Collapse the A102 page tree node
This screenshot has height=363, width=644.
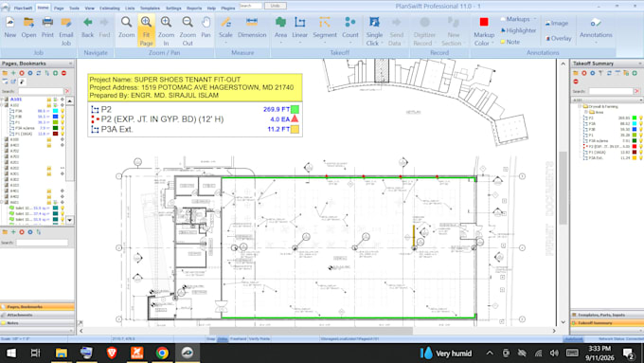click(x=2, y=105)
